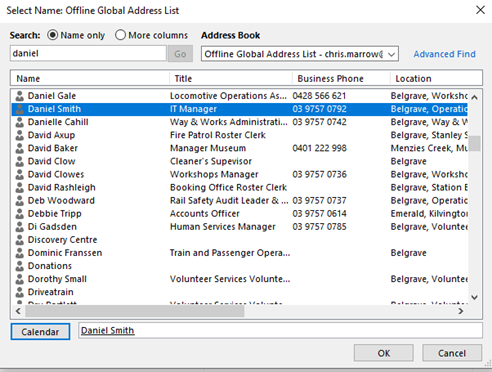Viewport: 492px width, 372px height.
Task: Click the contact icon next to Discovery Centre
Action: (x=20, y=240)
